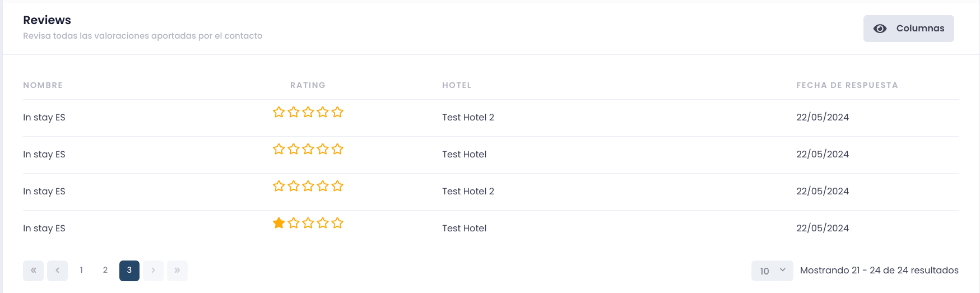Select page 2 in pagination
This screenshot has height=293, width=980.
coord(105,271)
